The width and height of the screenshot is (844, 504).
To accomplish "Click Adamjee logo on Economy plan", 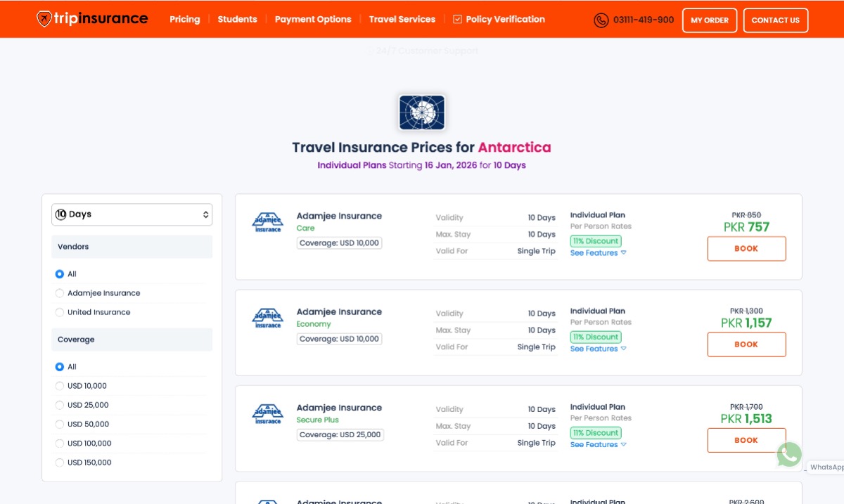I will point(267,318).
